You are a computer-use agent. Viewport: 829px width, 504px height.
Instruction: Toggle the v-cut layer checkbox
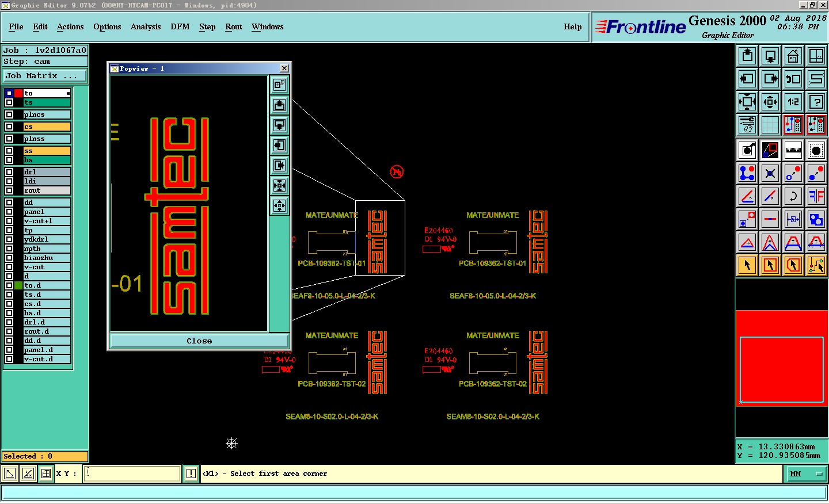(9, 267)
